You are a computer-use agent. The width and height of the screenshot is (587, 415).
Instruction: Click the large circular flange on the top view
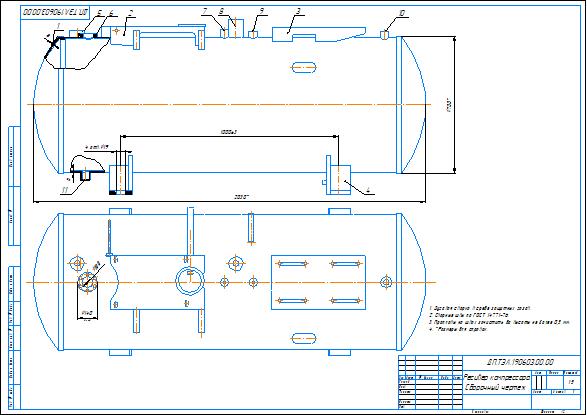[190, 281]
